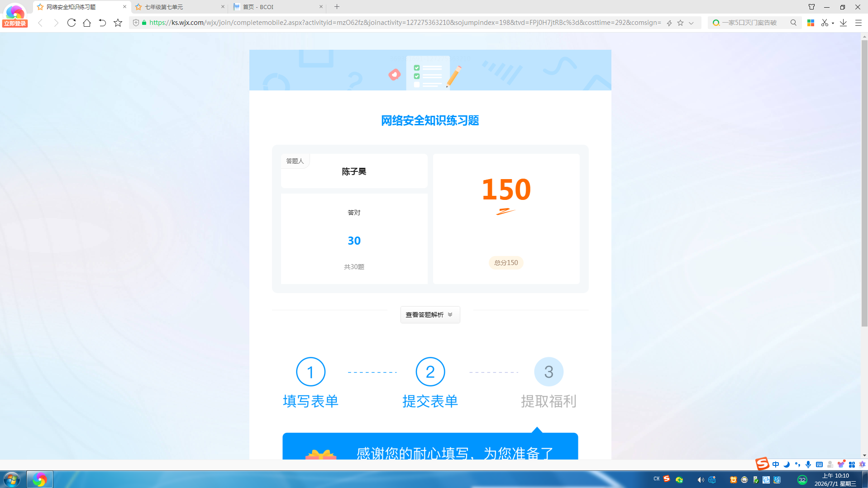The image size is (868, 488).
Task: Click the respondent name 陈子昊
Action: point(354,171)
